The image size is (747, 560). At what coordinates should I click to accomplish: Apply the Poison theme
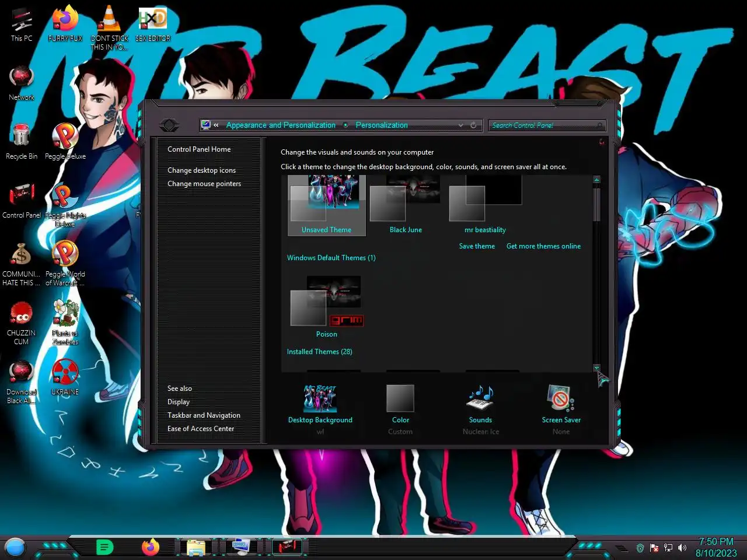coord(327,307)
